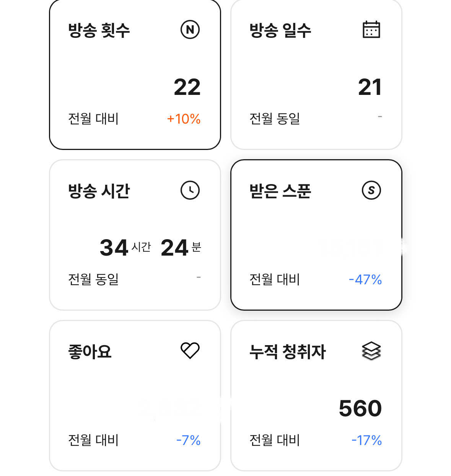Click the N icon on 방송 횟수 card
The width and height of the screenshot is (451, 476).
pyautogui.click(x=190, y=30)
